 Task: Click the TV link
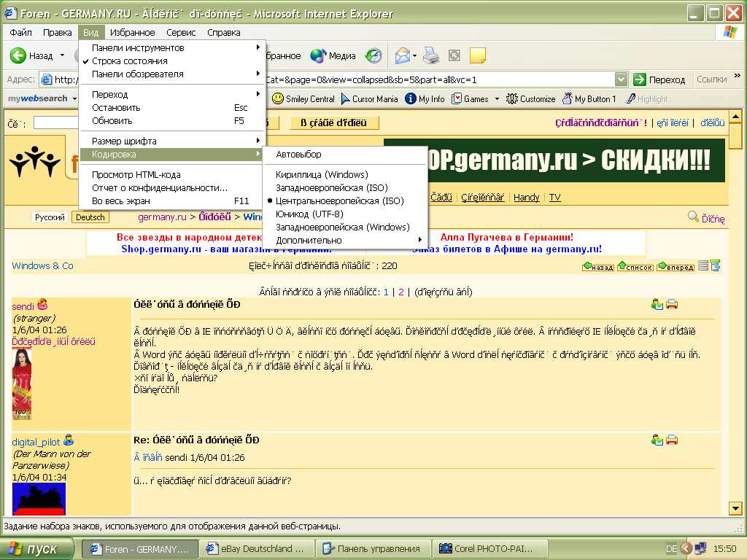(554, 197)
